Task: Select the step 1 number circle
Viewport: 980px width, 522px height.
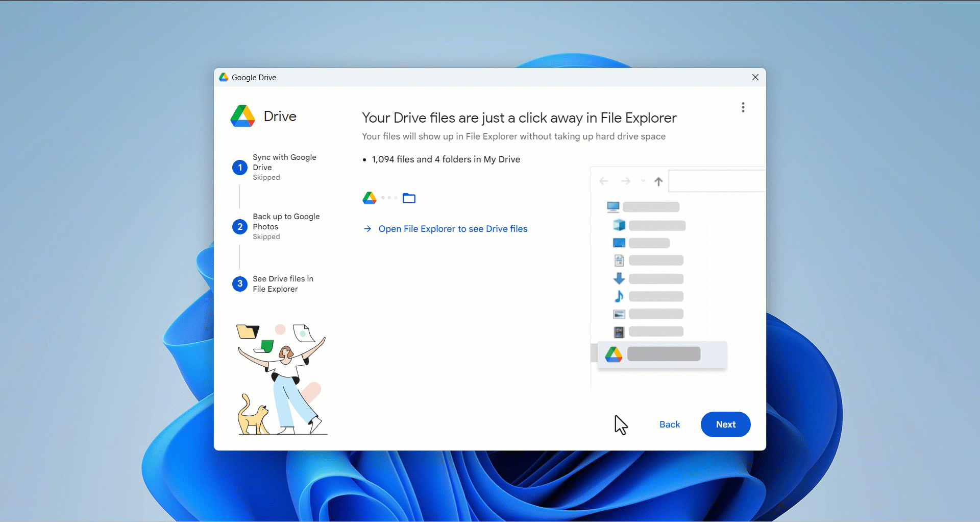Action: tap(240, 168)
